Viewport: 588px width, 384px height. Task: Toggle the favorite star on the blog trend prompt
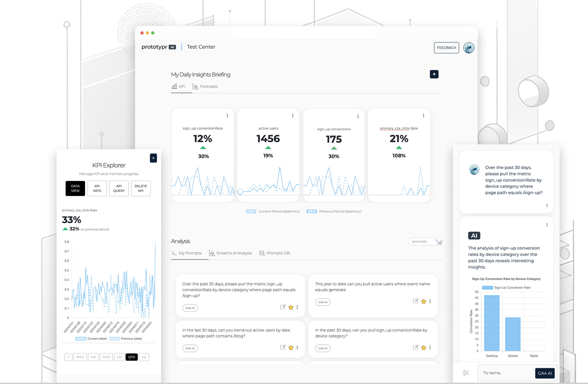coord(291,348)
